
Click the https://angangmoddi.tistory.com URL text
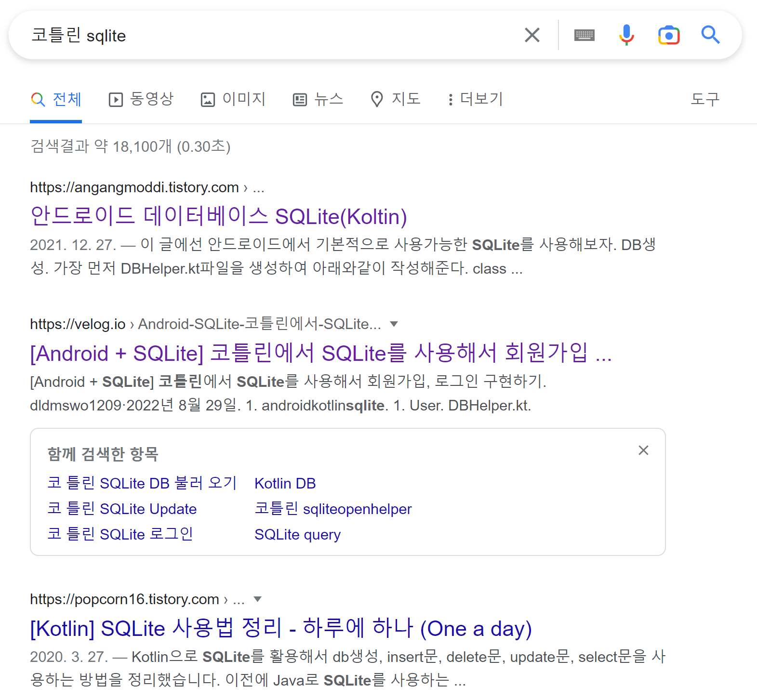(x=134, y=187)
